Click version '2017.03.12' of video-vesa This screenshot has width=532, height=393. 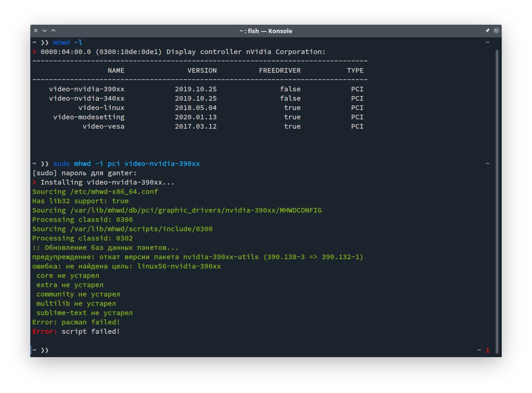tap(196, 126)
